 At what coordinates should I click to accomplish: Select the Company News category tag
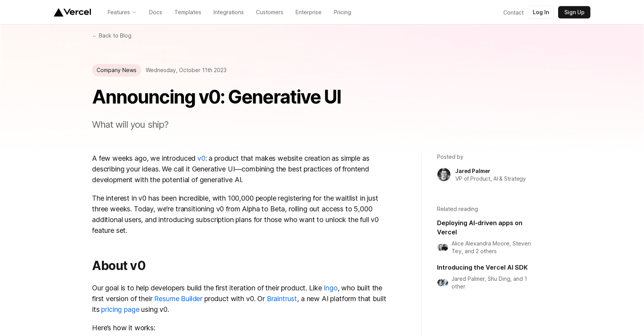point(116,70)
